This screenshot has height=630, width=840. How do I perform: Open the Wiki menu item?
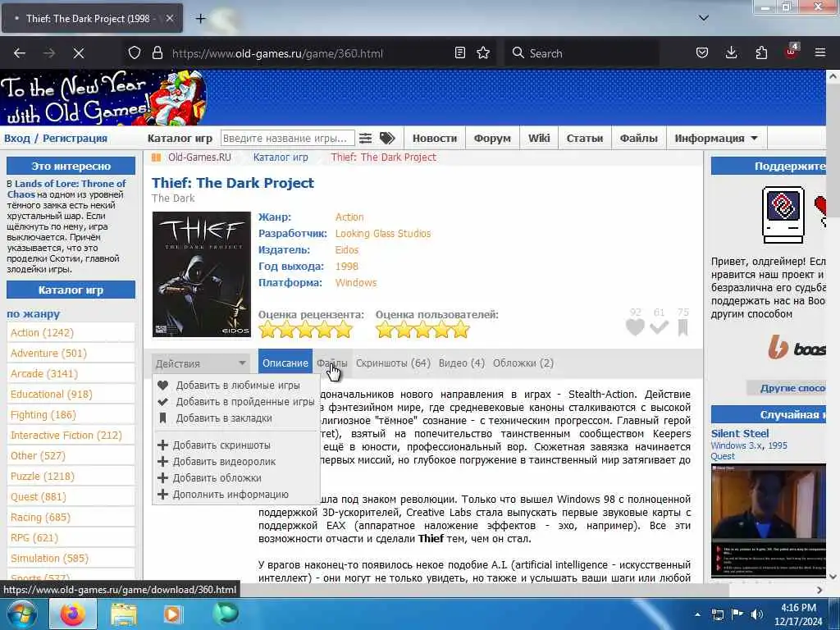pos(539,138)
